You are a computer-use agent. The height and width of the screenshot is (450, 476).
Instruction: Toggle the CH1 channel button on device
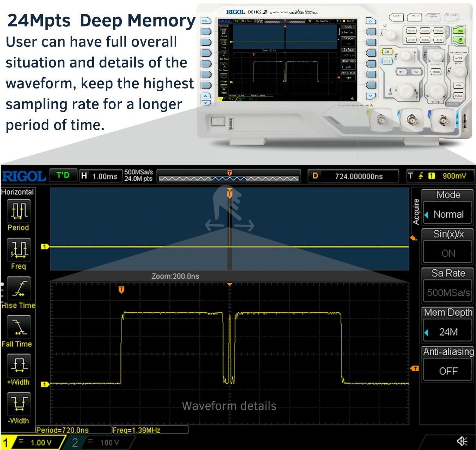pos(388,52)
